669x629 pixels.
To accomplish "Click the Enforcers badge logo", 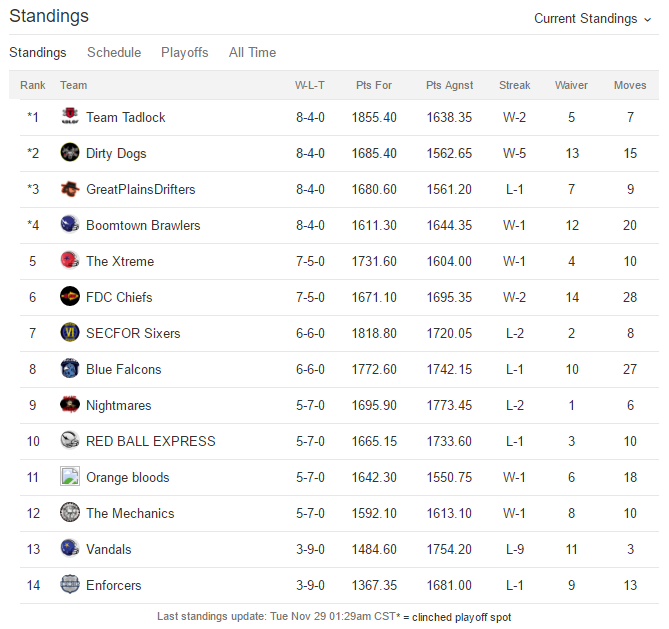I will tap(70, 585).
